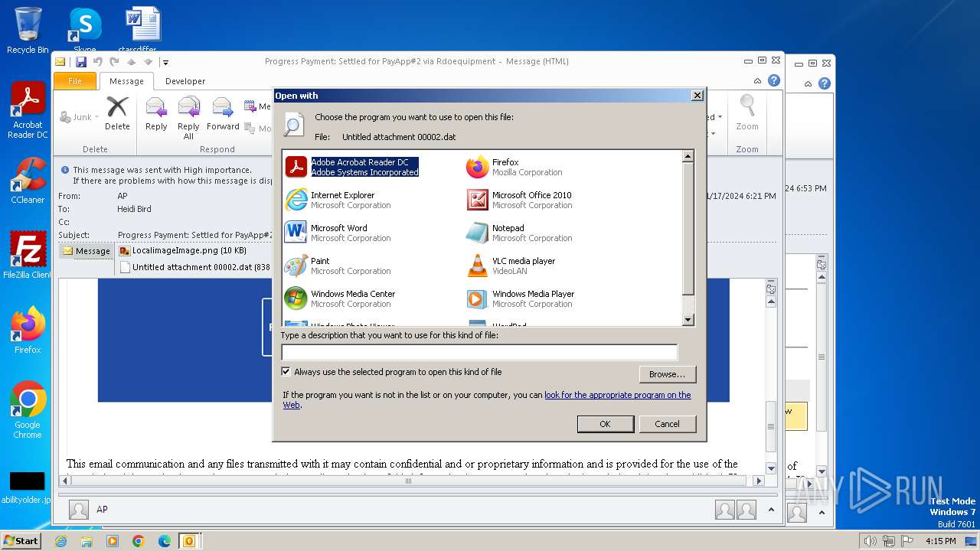Pick Microsoft Office 2010 in the list
Screen dimensions: 980x551
(519, 200)
